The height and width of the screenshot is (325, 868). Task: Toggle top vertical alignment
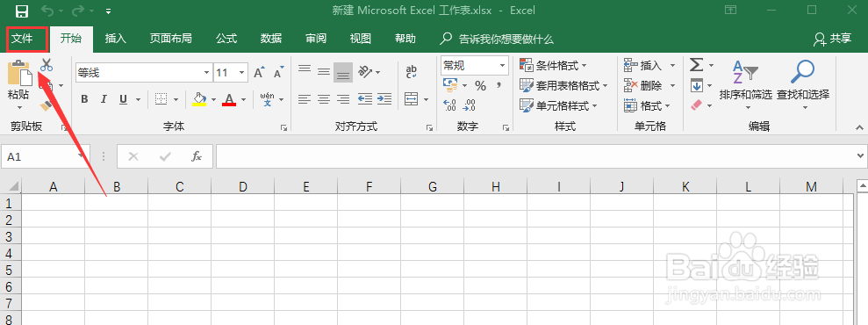coord(305,69)
